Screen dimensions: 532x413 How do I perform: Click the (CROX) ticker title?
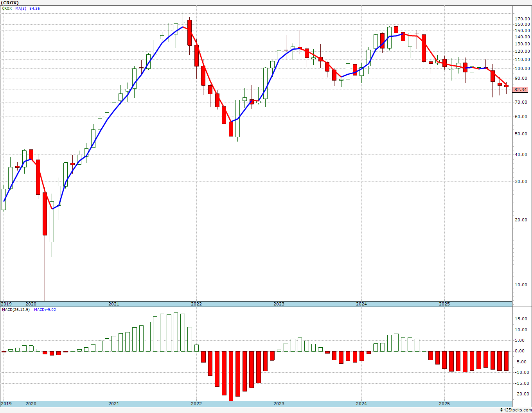coord(10,2)
